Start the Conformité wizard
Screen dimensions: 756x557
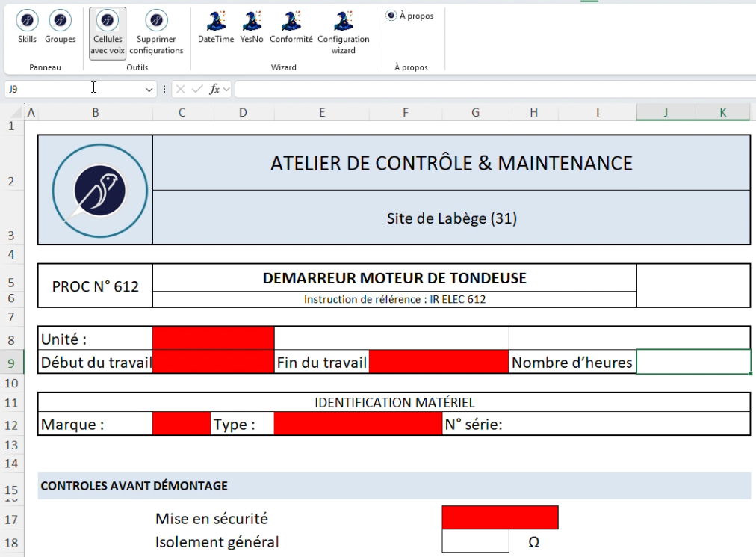tap(291, 27)
